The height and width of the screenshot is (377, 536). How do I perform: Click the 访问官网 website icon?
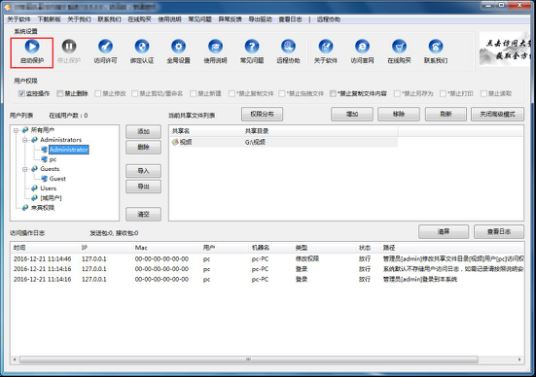click(362, 46)
